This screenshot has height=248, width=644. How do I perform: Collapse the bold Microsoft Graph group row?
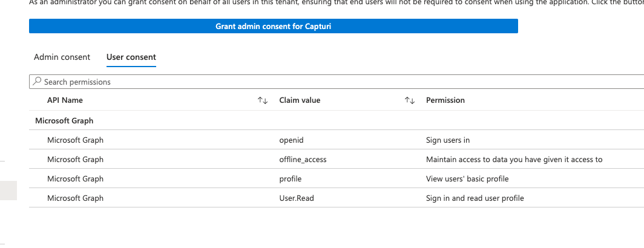coord(64,120)
